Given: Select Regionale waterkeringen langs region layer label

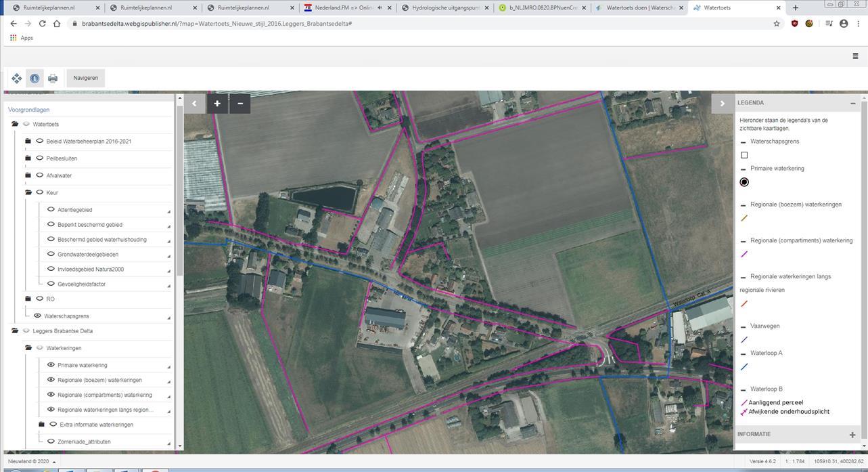Looking at the screenshot, I should coord(106,410).
